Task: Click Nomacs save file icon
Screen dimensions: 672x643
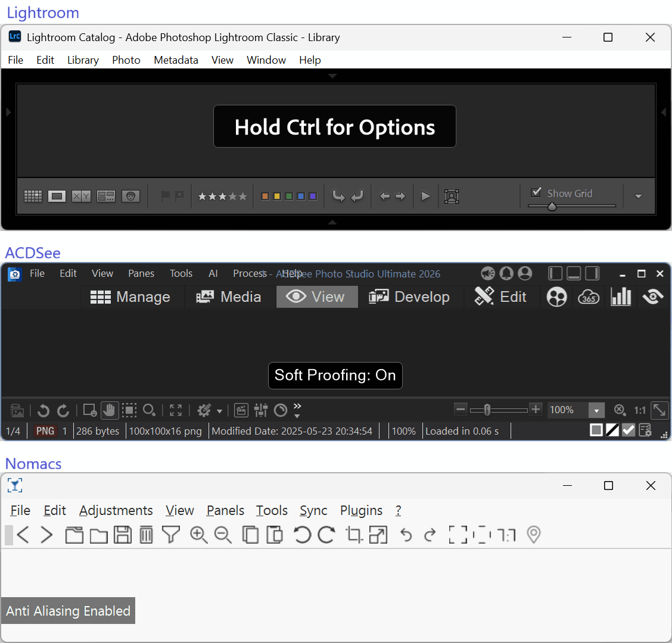Action: coord(123,535)
